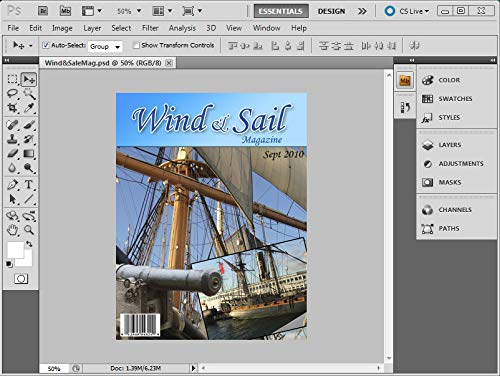The image size is (500, 376).
Task: Switch to the Essentials workspace
Action: tap(281, 11)
